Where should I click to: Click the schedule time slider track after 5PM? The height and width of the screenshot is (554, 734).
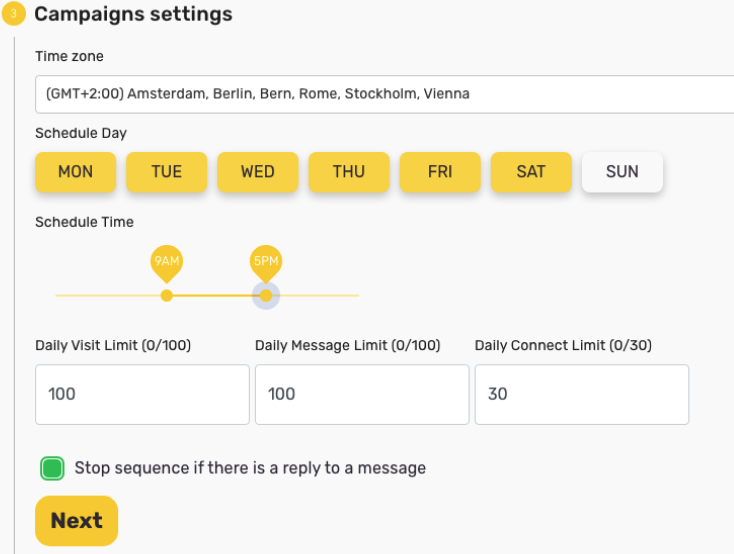[x=320, y=295]
